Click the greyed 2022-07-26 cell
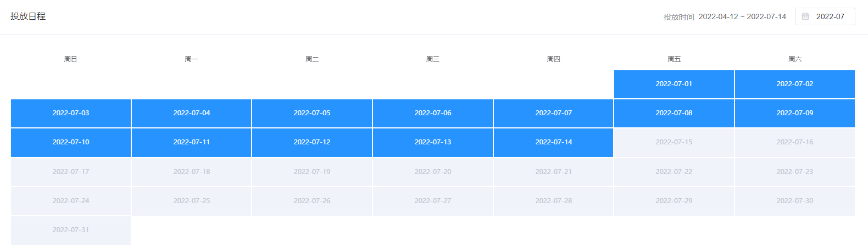Image resolution: width=868 pixels, height=247 pixels. [312, 201]
